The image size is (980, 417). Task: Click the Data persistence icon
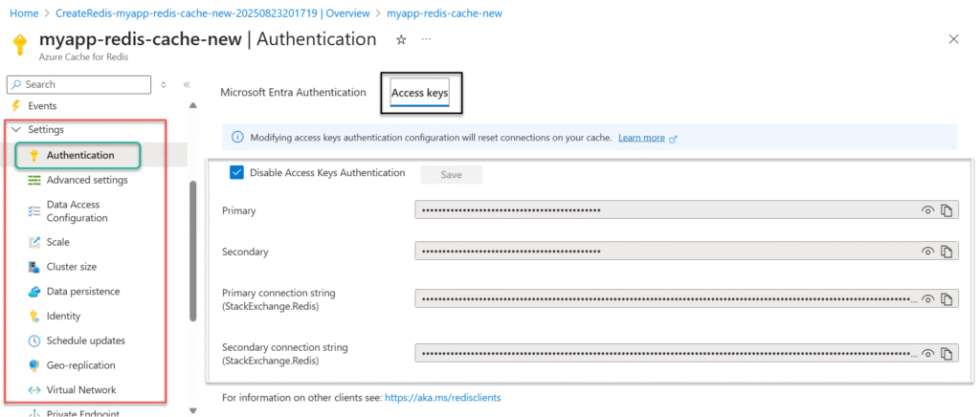34,292
